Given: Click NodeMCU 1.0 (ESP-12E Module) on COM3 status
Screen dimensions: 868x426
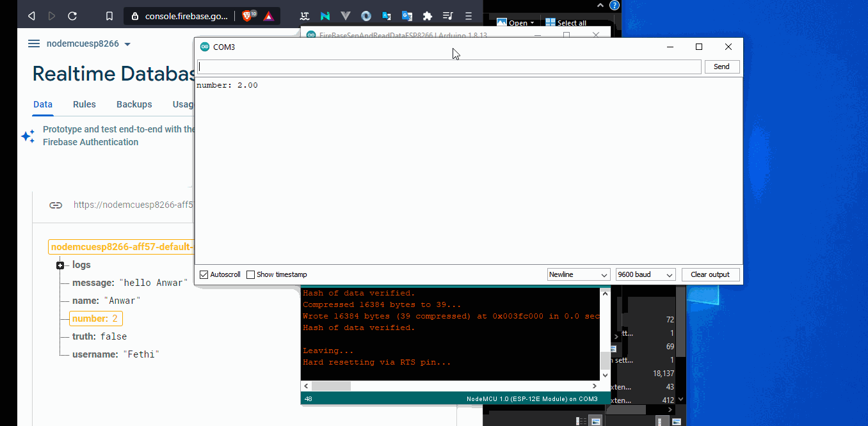Looking at the screenshot, I should (x=532, y=398).
